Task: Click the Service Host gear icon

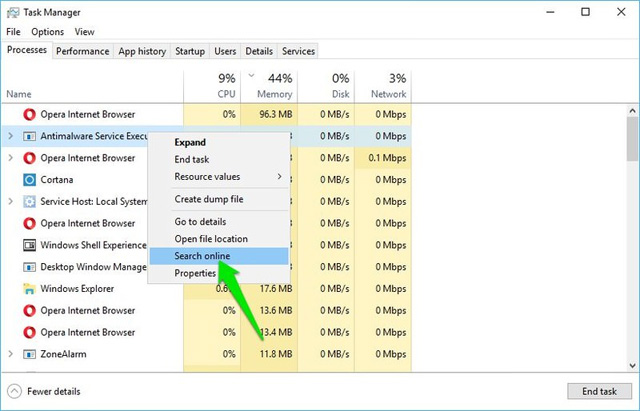Action: coord(29,202)
